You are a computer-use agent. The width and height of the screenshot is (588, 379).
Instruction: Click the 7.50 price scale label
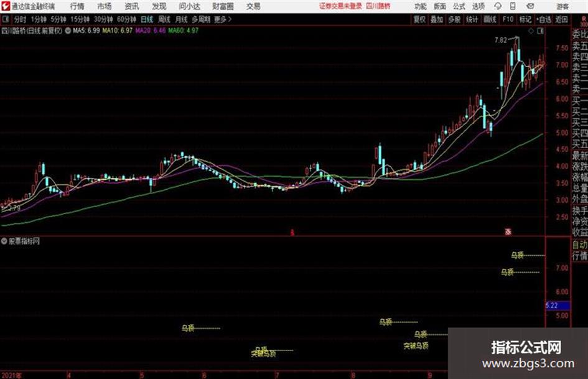pos(562,48)
